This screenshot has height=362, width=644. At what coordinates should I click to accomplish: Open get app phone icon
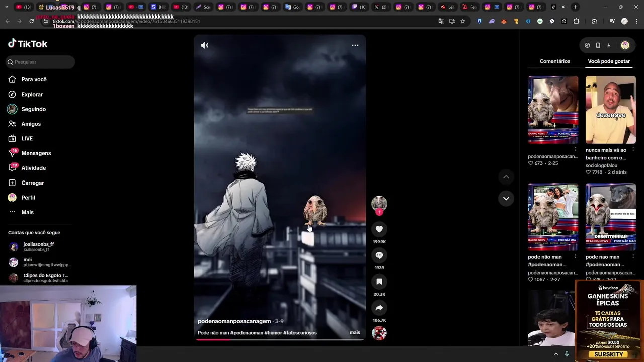click(x=598, y=45)
